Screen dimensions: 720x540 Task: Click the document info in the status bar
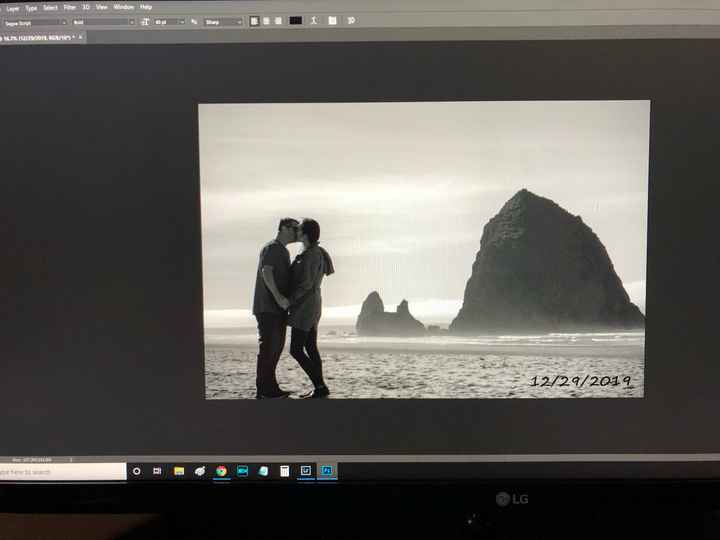pyautogui.click(x=32, y=460)
